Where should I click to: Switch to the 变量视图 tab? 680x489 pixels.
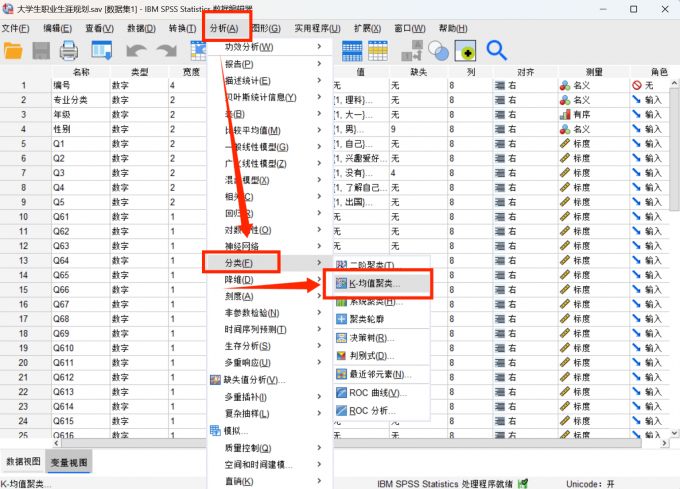(x=69, y=462)
